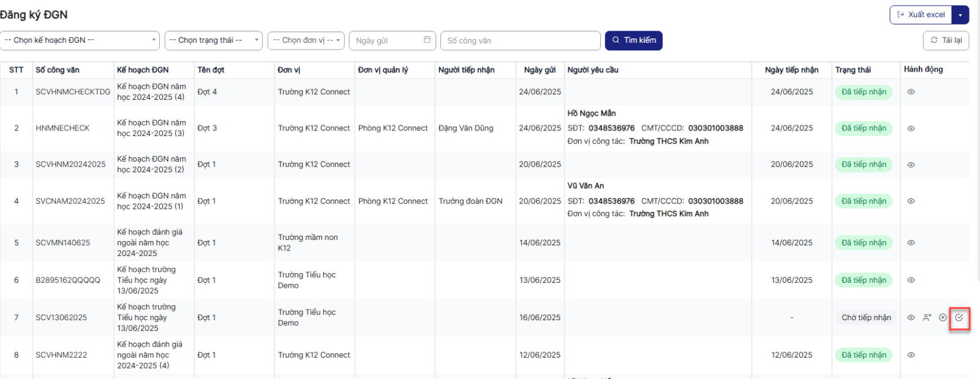The height and width of the screenshot is (379, 980).
Task: Expand the 'Chọn trạng thái' dropdown
Action: (213, 40)
